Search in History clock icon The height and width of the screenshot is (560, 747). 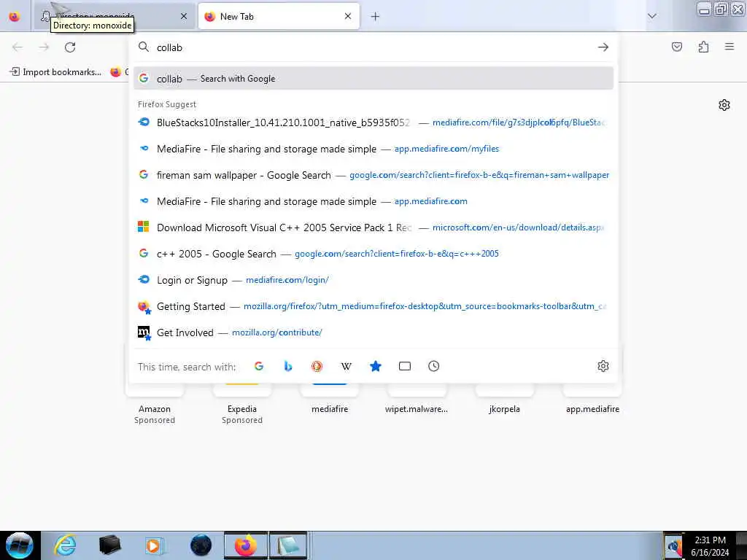433,366
